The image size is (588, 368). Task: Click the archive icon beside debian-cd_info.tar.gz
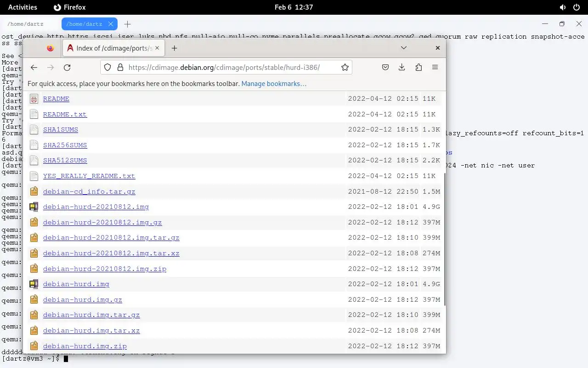[x=34, y=191]
